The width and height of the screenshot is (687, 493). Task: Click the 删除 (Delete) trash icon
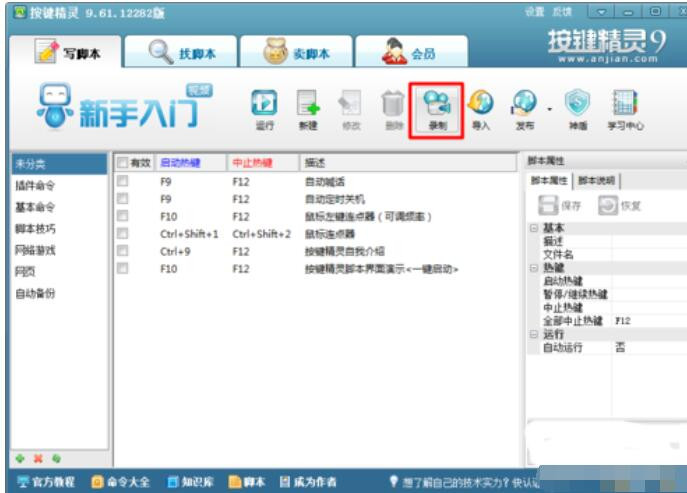pos(392,107)
